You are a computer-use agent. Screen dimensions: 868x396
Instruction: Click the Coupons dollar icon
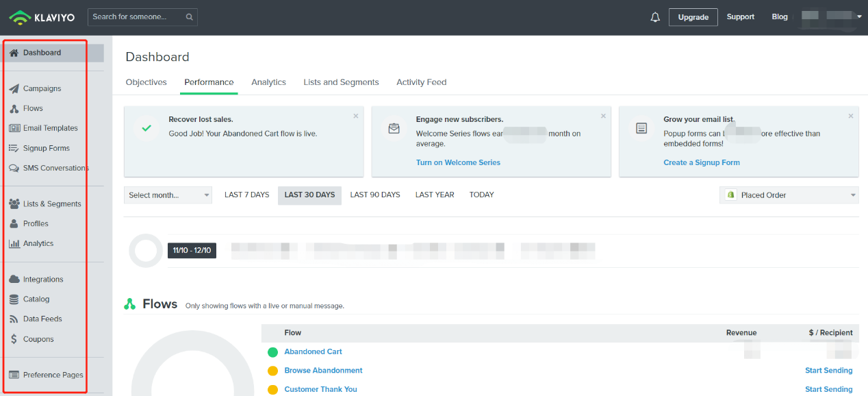point(14,339)
